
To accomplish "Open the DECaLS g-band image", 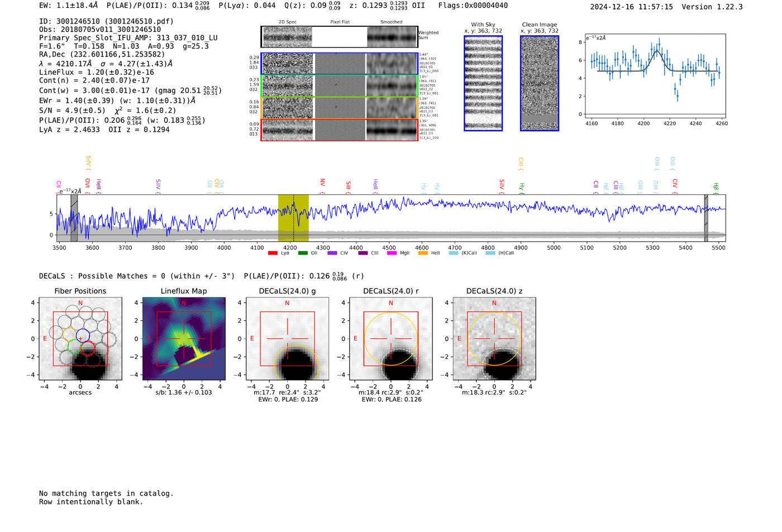I will (x=287, y=339).
